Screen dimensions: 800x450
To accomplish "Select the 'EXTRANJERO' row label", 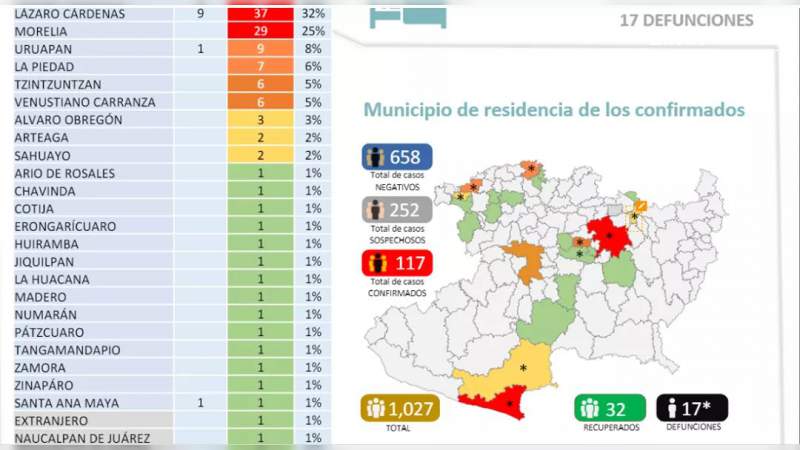I will click(x=51, y=421).
